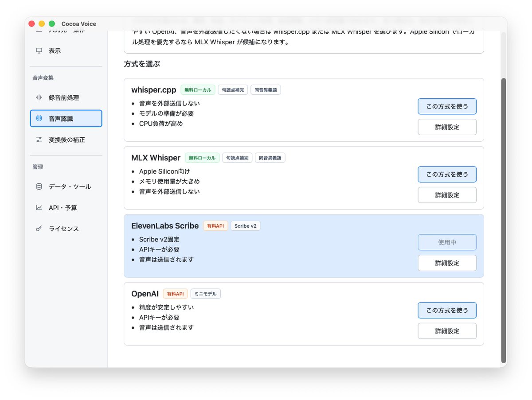Click the vertical scrollbar thumb
The width and height of the screenshot is (532, 400).
(x=503, y=220)
